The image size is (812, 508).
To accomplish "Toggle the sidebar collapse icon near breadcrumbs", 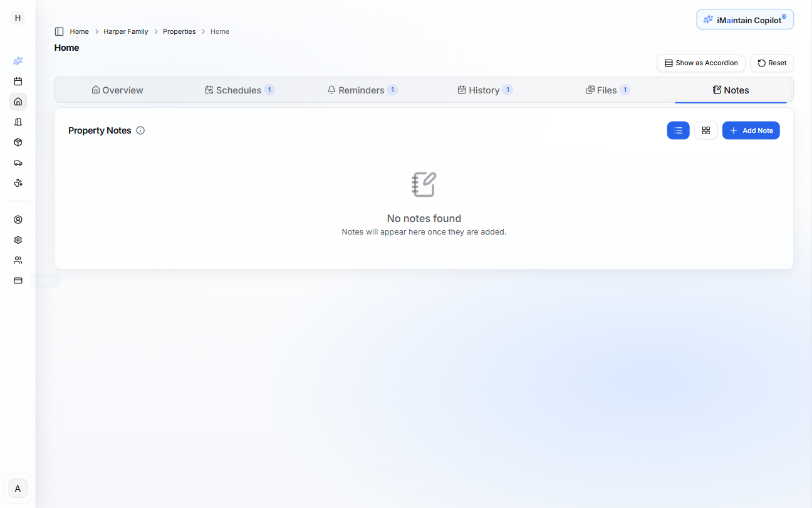I will click(60, 31).
